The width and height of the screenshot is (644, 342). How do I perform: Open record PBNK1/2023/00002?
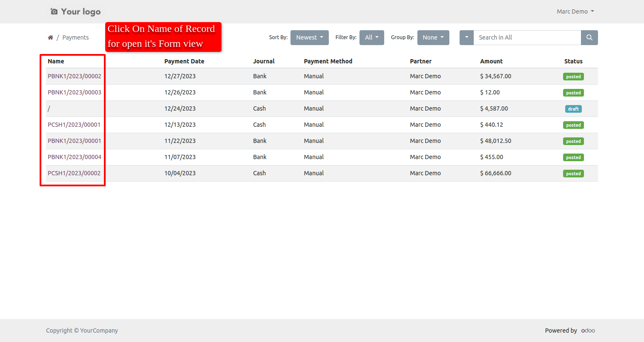pos(75,76)
